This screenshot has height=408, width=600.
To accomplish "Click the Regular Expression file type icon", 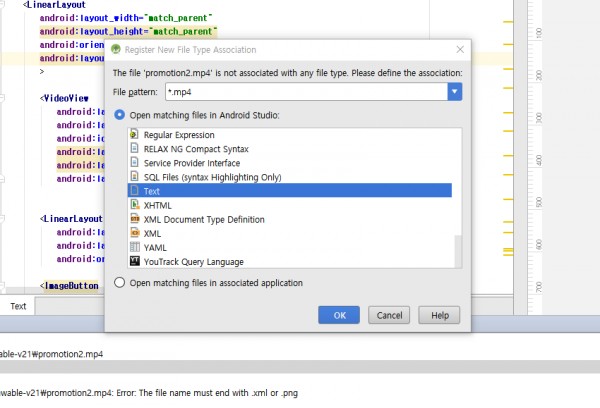I will [134, 134].
